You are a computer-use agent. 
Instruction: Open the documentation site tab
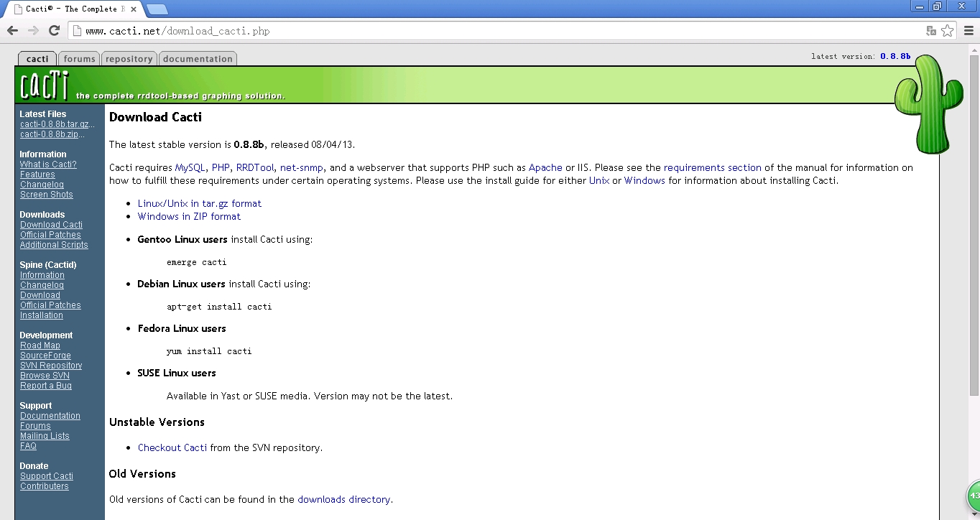pyautogui.click(x=198, y=59)
